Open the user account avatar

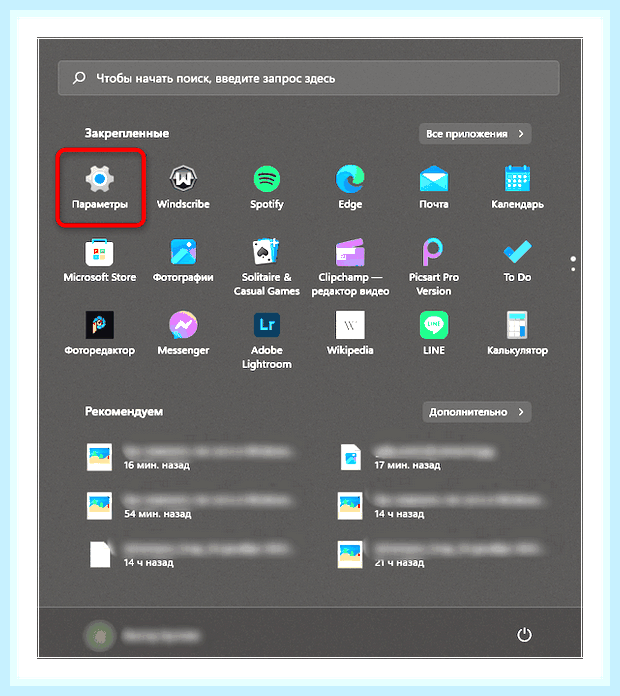coord(100,636)
